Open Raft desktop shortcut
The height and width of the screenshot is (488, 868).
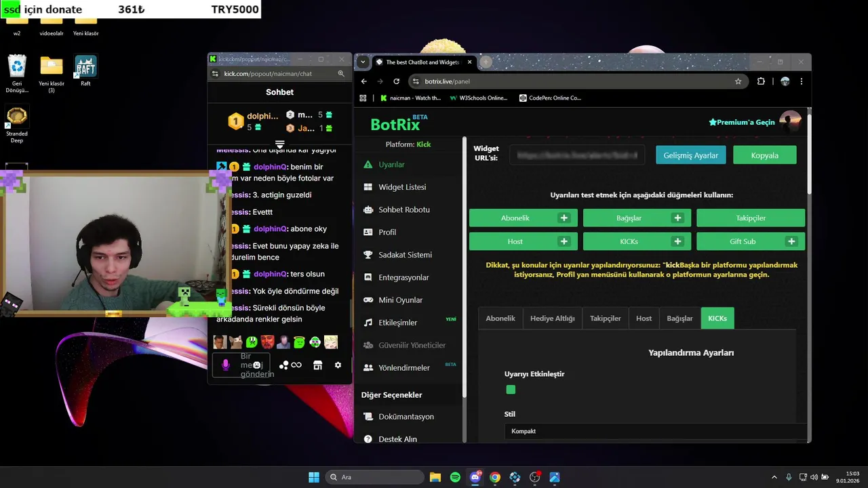click(85, 70)
